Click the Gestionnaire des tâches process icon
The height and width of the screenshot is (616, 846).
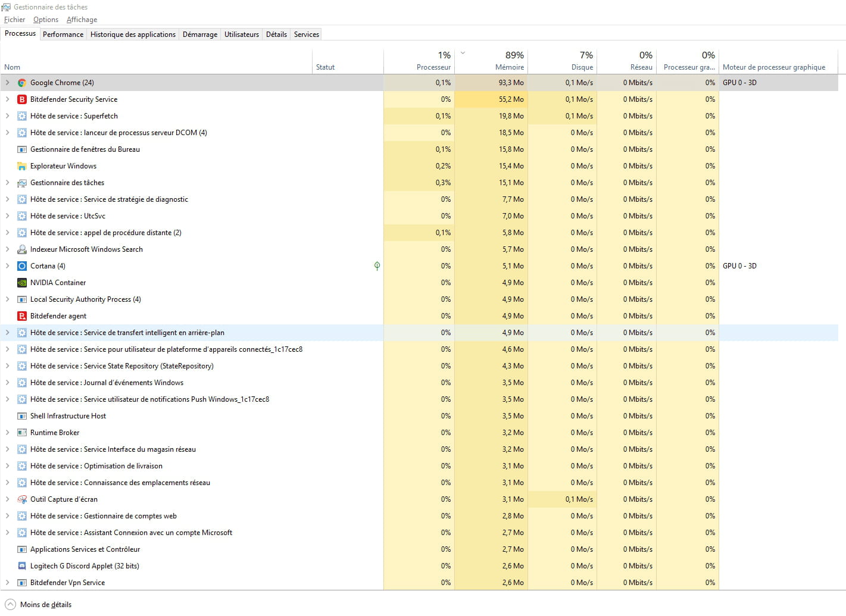coord(22,183)
